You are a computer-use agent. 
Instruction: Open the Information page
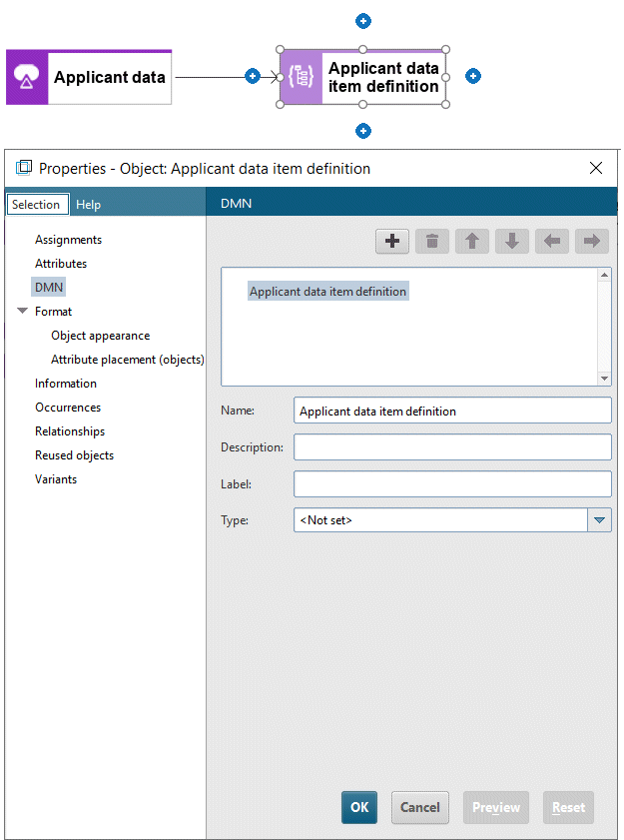(x=65, y=384)
